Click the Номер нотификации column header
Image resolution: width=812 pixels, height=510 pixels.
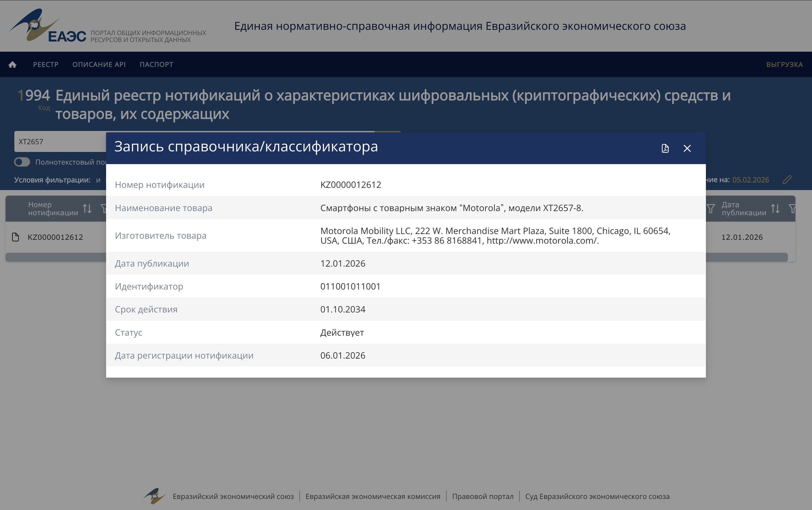(53, 209)
